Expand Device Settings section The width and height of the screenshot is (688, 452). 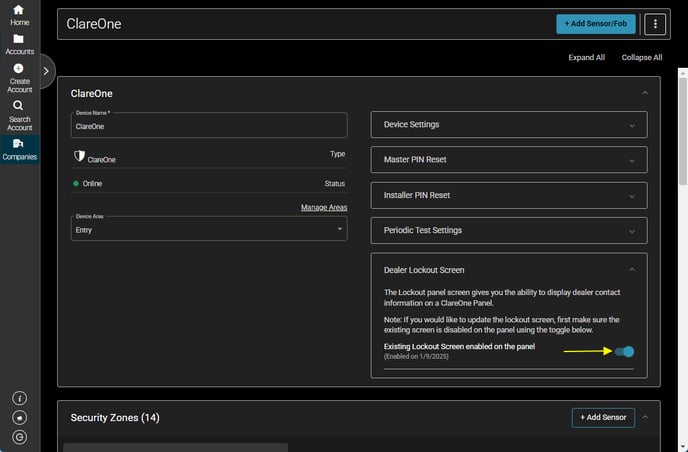509,125
